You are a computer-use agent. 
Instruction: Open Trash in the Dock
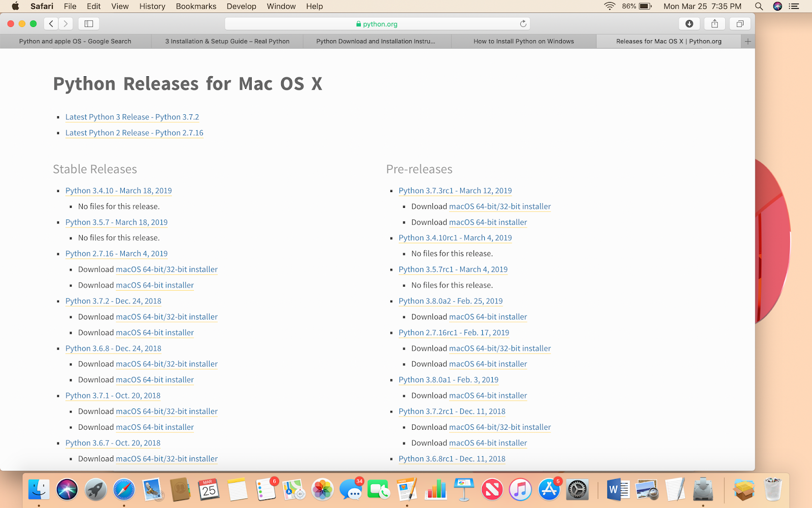tap(772, 490)
